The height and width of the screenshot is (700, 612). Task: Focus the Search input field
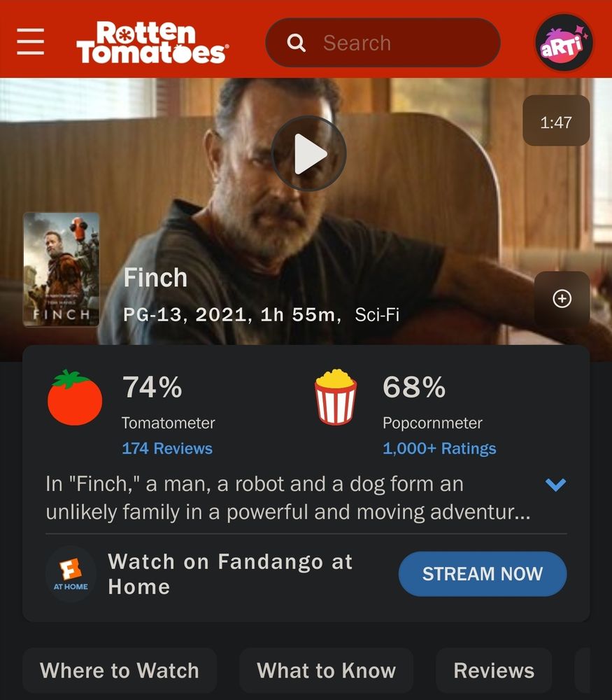click(x=383, y=43)
